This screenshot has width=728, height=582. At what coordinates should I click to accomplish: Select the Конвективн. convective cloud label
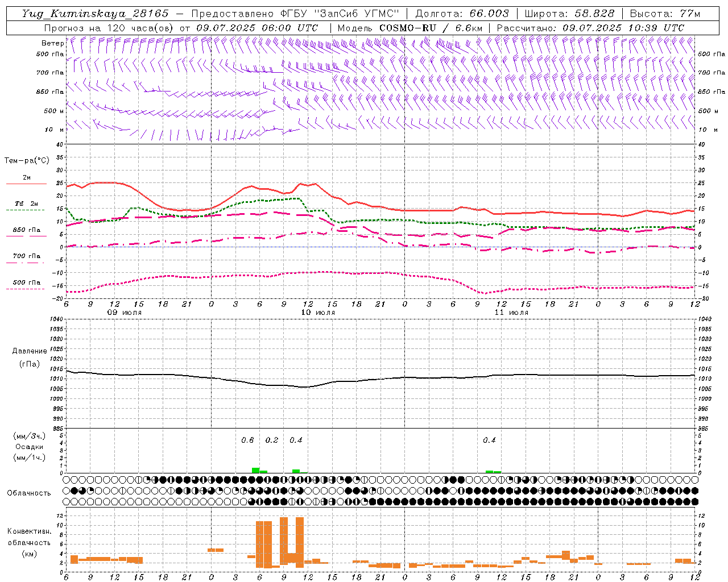[30, 531]
